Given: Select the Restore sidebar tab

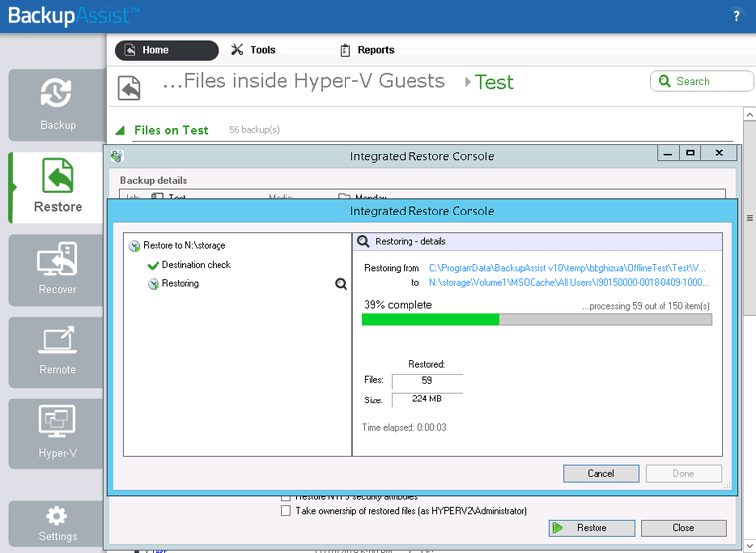Looking at the screenshot, I should coord(57,188).
